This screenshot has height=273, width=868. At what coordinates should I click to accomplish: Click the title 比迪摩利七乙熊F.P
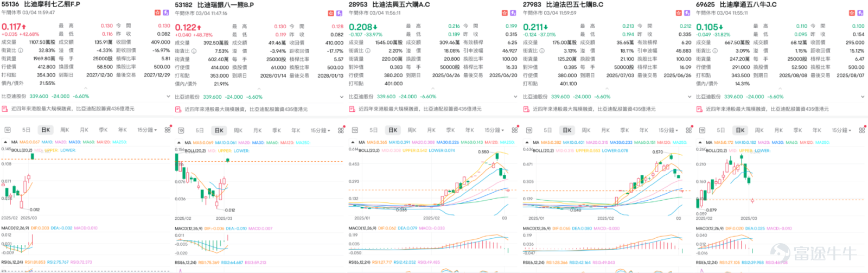point(52,4)
